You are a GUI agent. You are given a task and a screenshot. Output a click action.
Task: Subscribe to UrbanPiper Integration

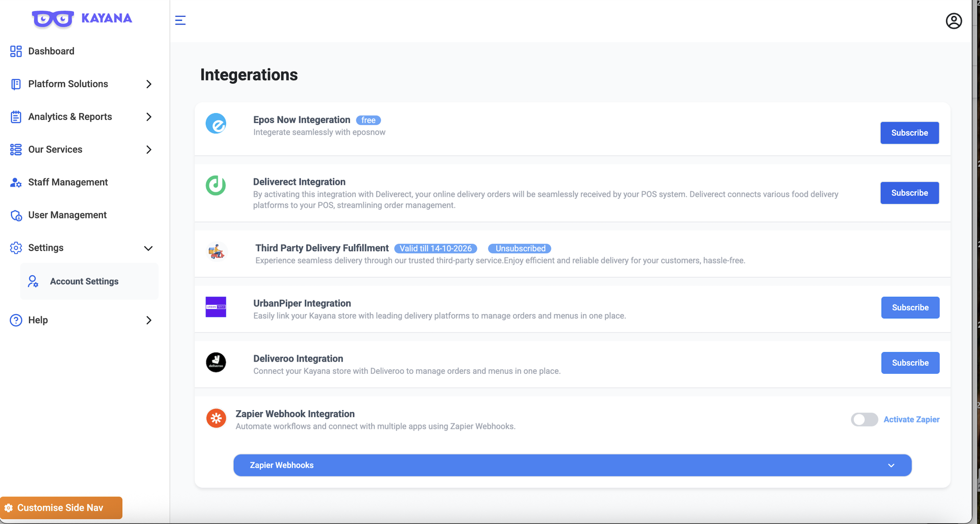910,307
